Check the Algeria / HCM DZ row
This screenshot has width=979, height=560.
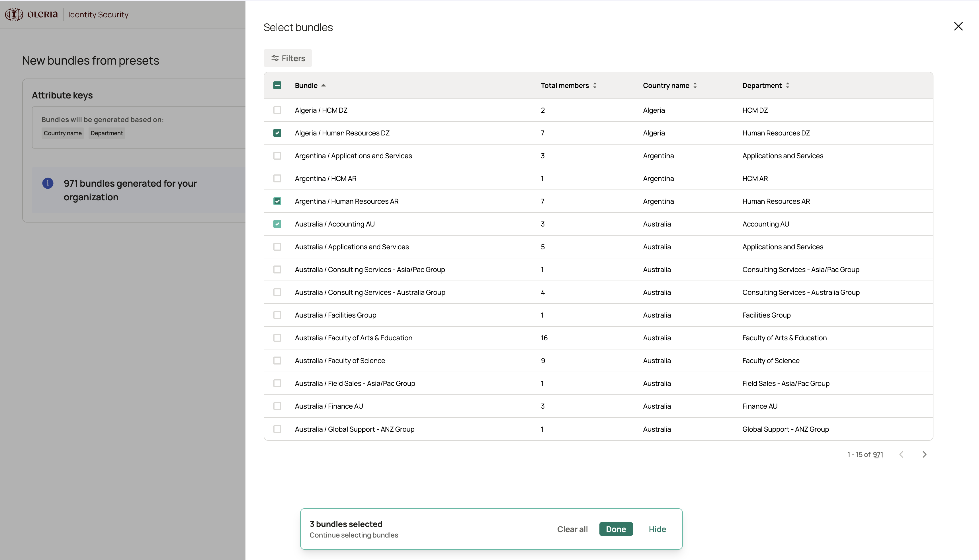tap(277, 110)
